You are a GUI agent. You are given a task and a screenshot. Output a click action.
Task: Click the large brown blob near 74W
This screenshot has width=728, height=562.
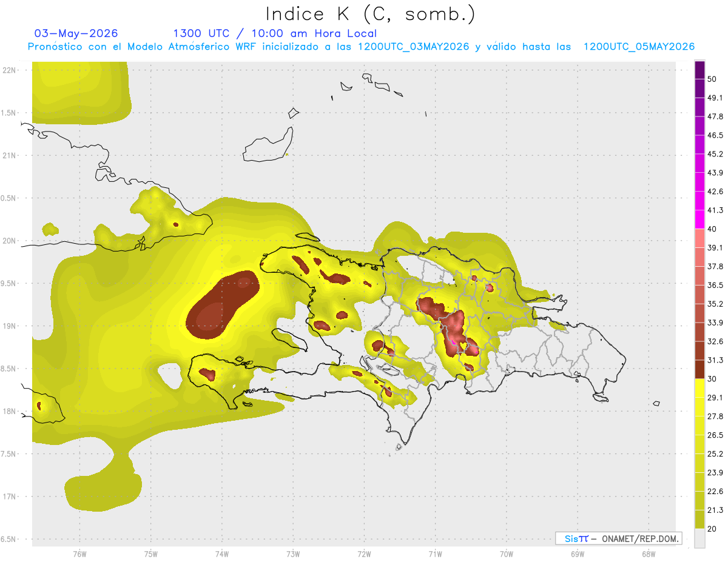[x=222, y=305]
